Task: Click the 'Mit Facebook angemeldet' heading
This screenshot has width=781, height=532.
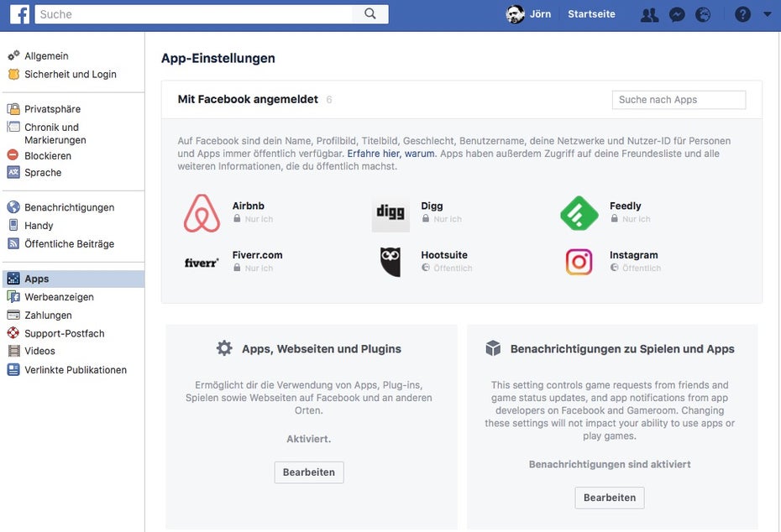Action: click(x=248, y=99)
